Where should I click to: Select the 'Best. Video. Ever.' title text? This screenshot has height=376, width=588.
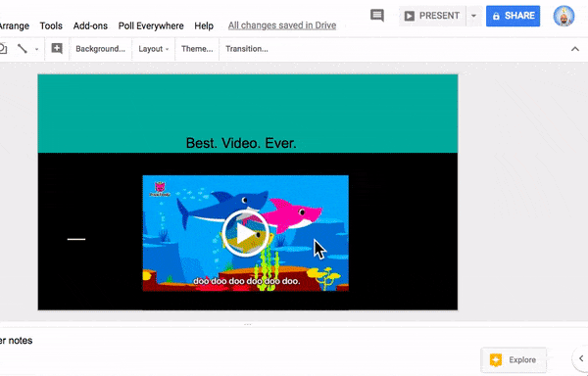(x=241, y=143)
